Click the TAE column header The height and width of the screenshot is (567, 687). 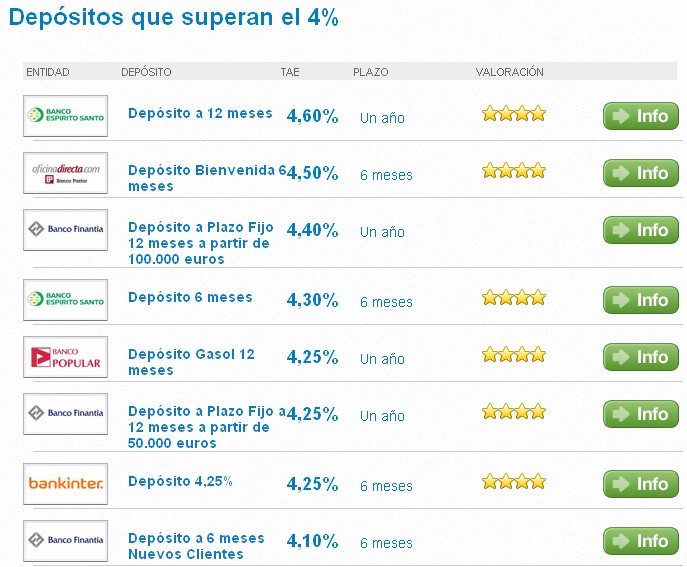(290, 72)
